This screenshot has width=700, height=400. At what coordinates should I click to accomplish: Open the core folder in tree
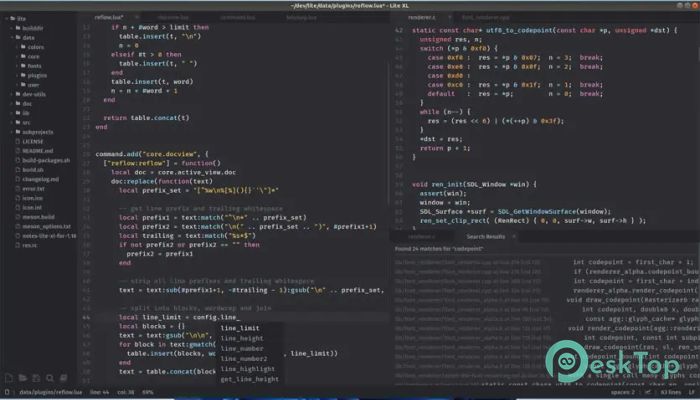point(33,56)
